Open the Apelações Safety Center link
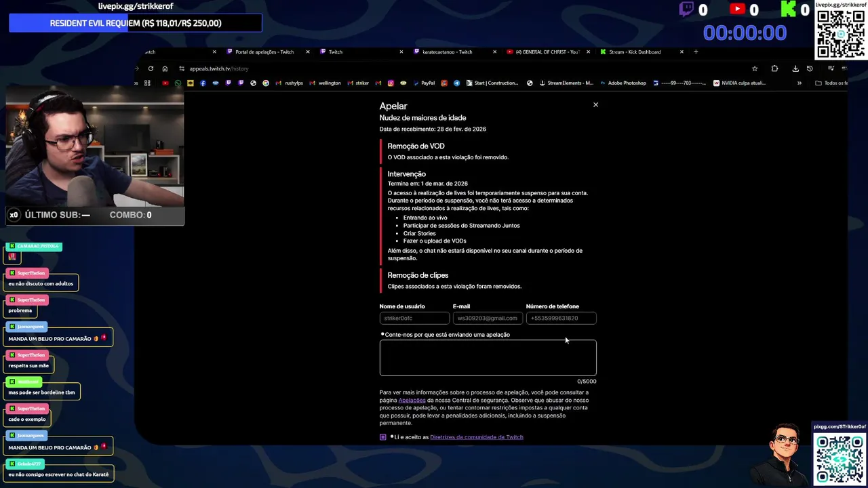The width and height of the screenshot is (868, 488). [x=412, y=400]
